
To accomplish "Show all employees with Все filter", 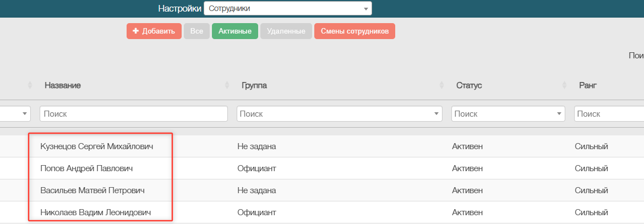I will point(197,31).
